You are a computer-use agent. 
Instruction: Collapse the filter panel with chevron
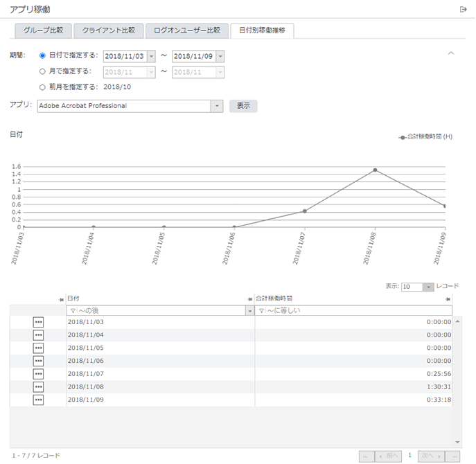pyautogui.click(x=451, y=53)
